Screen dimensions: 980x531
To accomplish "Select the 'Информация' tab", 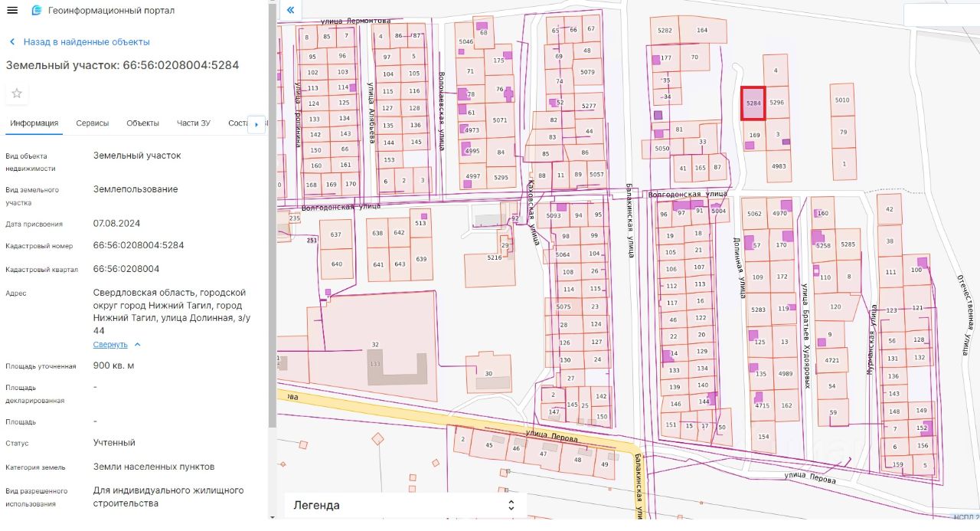I will [34, 123].
